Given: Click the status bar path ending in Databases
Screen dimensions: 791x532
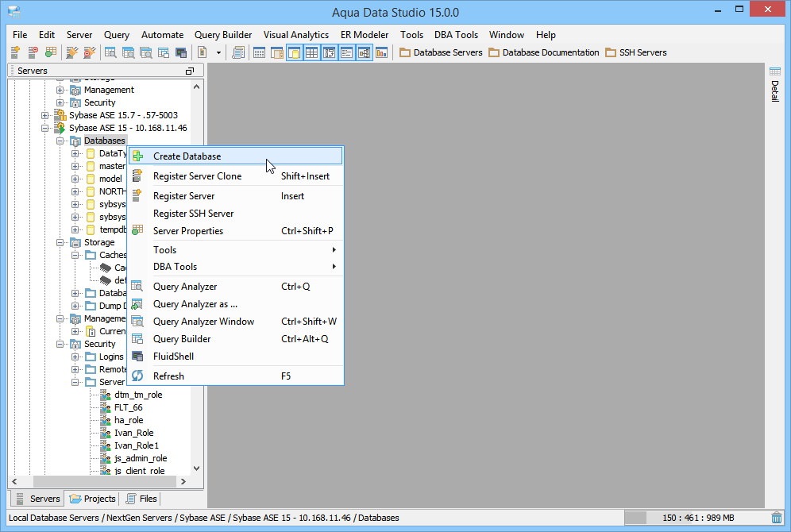Looking at the screenshot, I should click(x=204, y=518).
